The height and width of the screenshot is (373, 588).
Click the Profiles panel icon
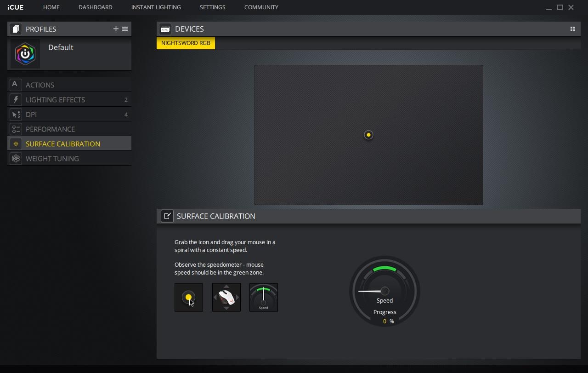tap(16, 29)
